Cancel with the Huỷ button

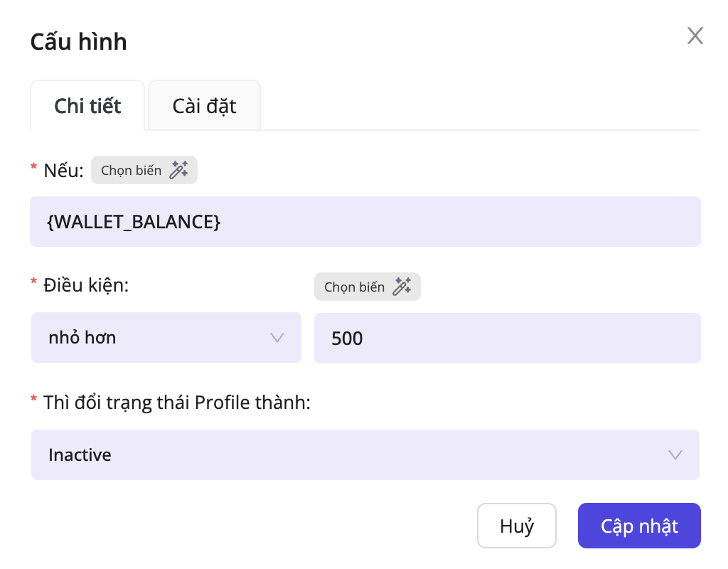[x=517, y=526]
